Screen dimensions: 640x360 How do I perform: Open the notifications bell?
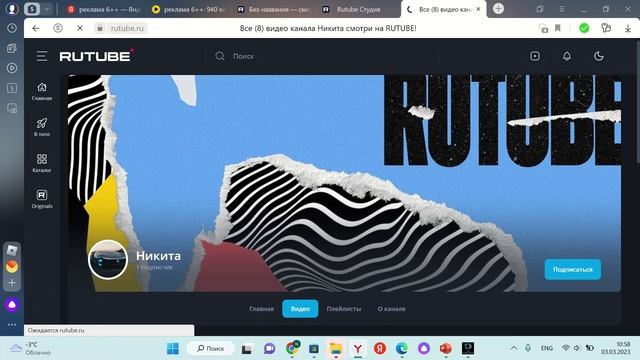coord(567,56)
